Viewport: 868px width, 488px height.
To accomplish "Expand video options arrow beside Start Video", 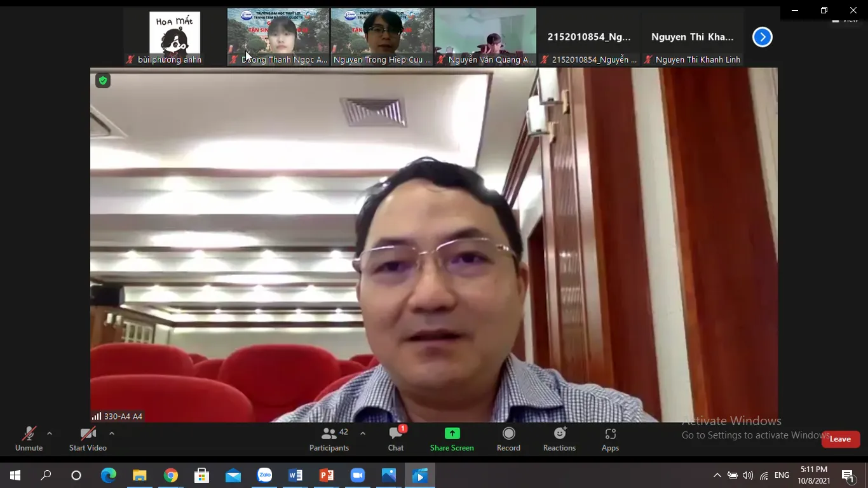I will click(112, 433).
